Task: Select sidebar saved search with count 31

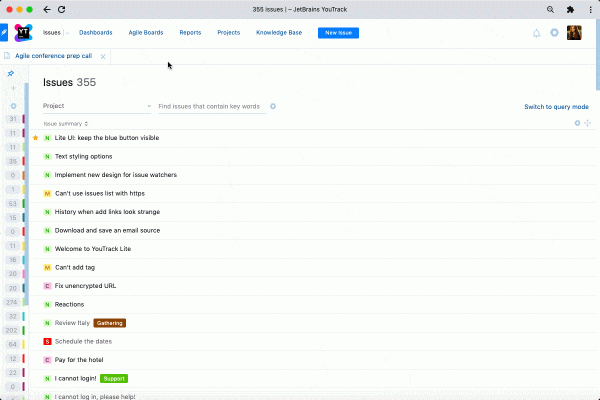Action: [13, 119]
